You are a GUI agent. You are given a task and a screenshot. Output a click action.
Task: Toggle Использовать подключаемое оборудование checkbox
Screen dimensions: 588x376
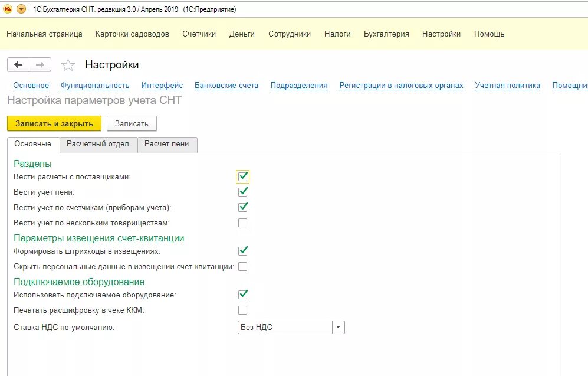click(x=243, y=295)
